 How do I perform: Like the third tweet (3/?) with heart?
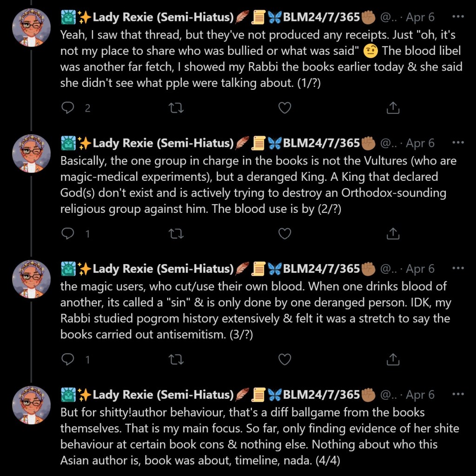click(284, 359)
